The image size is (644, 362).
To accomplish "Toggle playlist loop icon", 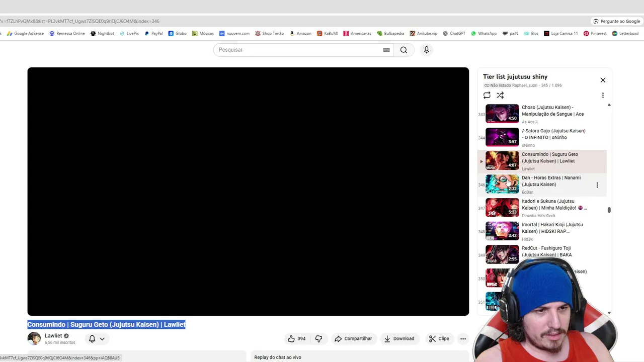I will click(487, 95).
